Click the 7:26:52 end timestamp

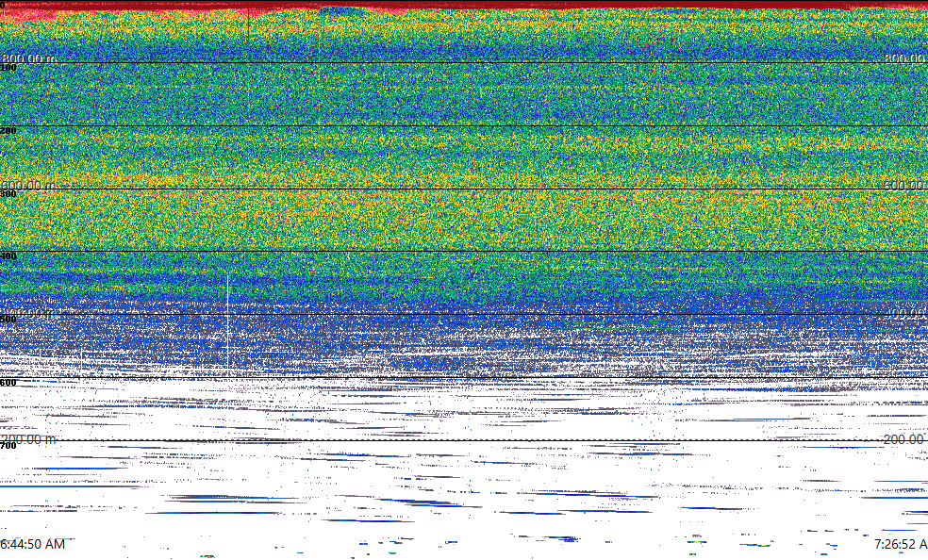click(x=901, y=544)
